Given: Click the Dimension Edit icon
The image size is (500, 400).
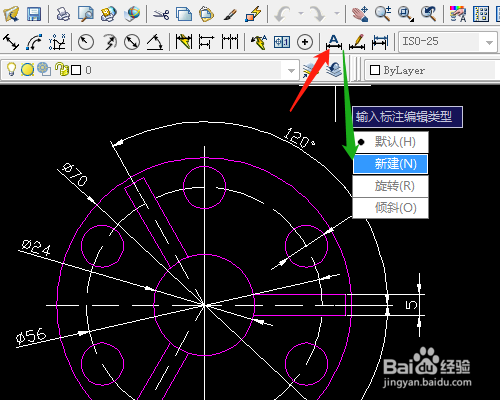Looking at the screenshot, I should pos(334,42).
